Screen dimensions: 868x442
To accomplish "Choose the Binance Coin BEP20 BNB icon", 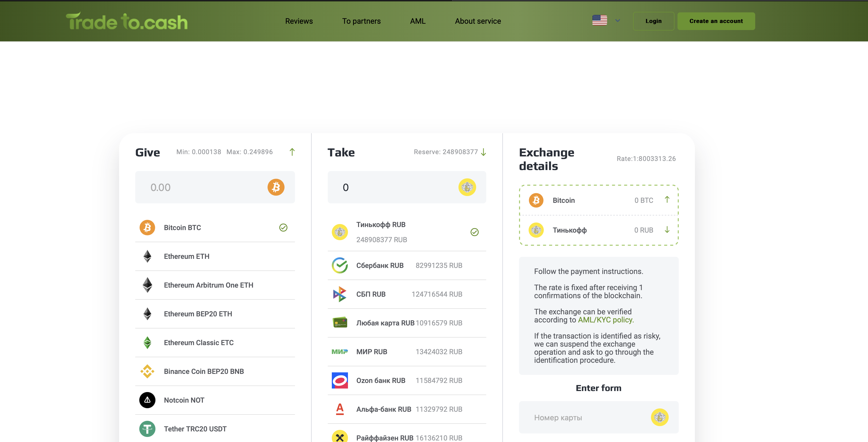I will [x=147, y=371].
